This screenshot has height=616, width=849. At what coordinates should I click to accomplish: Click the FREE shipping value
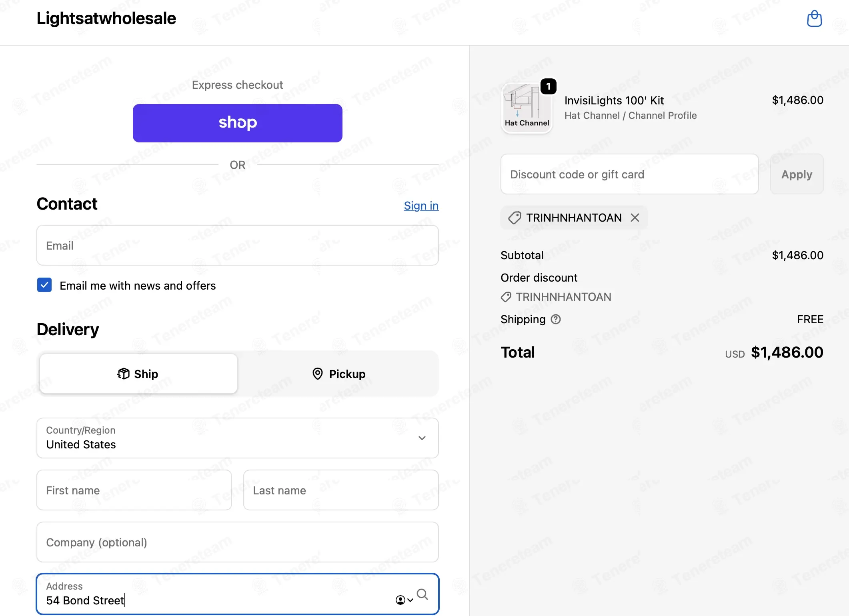coord(810,319)
